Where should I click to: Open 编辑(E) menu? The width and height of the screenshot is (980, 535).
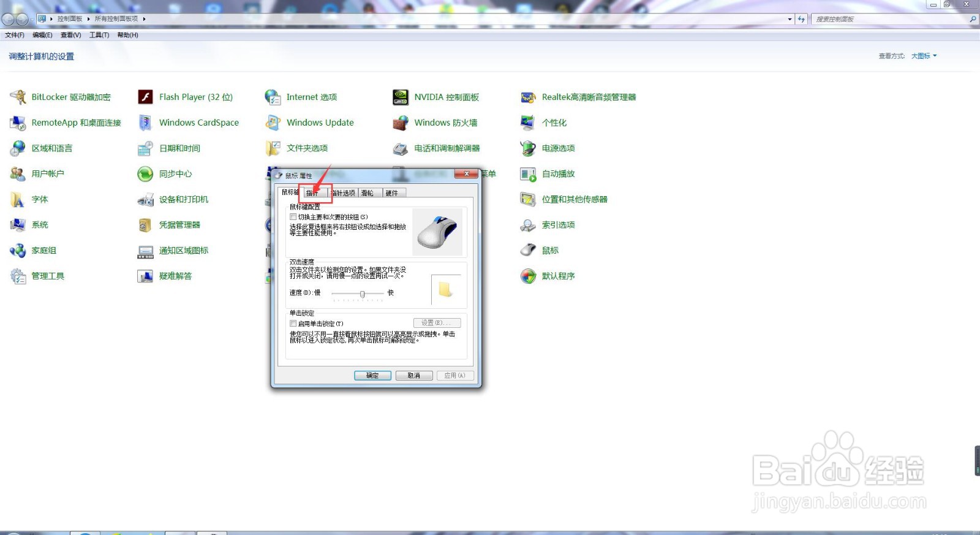(x=42, y=35)
